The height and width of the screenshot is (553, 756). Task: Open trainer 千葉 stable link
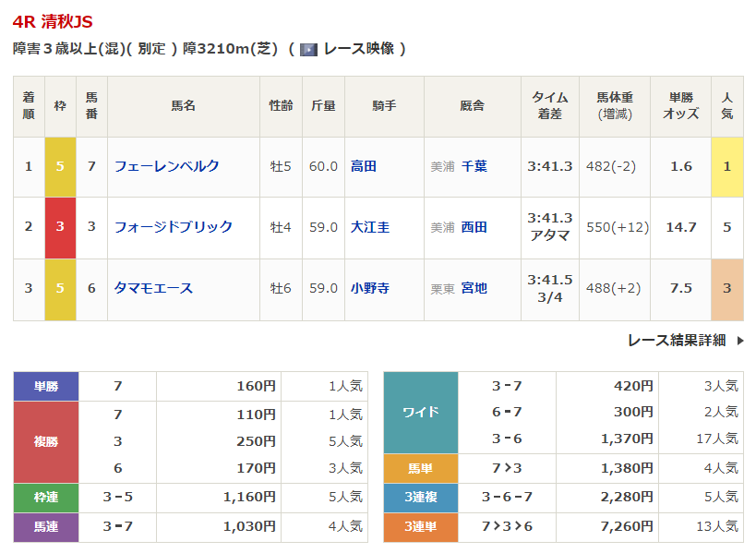(474, 166)
